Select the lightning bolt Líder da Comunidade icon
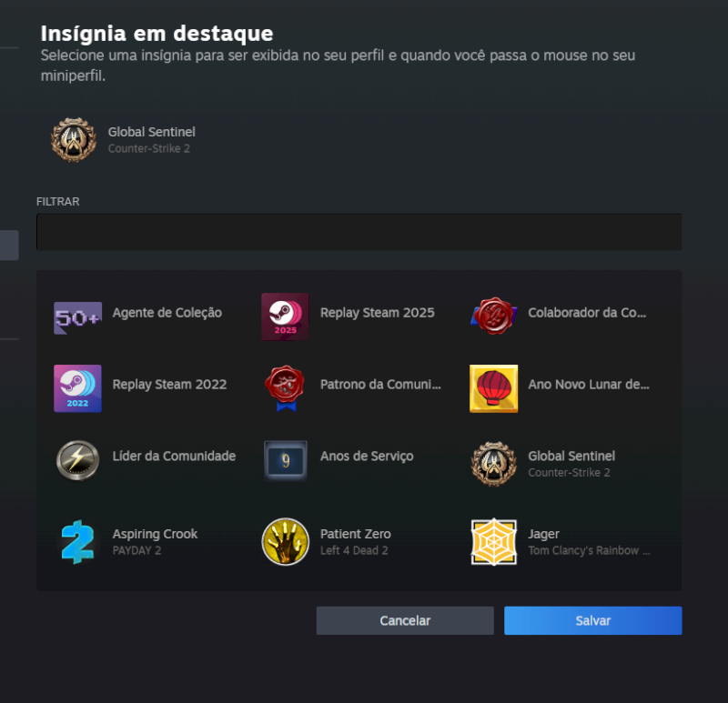The height and width of the screenshot is (703, 728). 77,460
